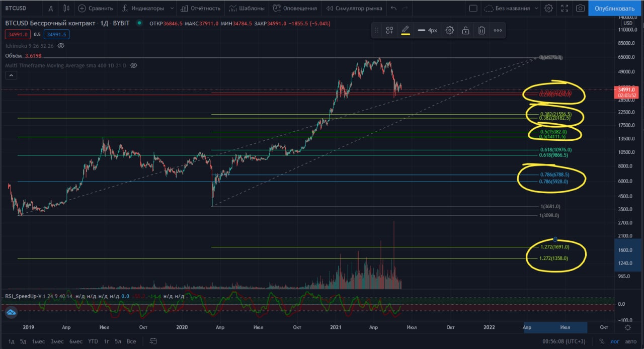Set range to 1г

coord(107,341)
